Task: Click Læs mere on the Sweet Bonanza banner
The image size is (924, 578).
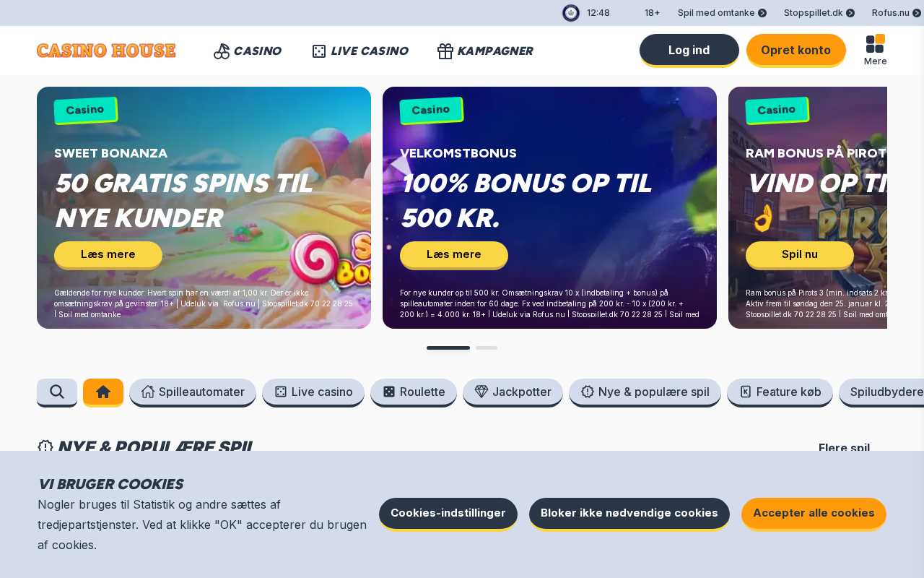Action: click(108, 254)
